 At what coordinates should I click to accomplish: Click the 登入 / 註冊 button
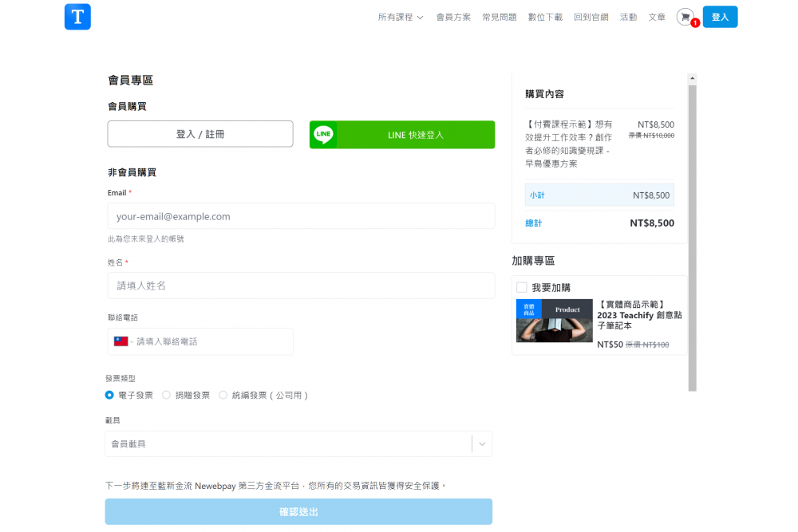click(200, 134)
